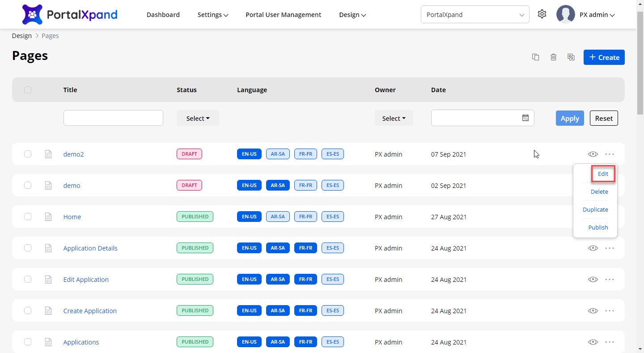Open the PortalXpand portal selector combo box

click(475, 15)
